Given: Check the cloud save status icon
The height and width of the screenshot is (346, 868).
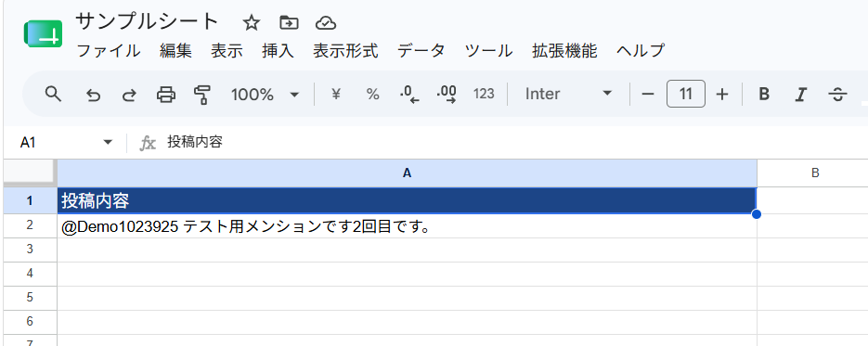Looking at the screenshot, I should 326,22.
